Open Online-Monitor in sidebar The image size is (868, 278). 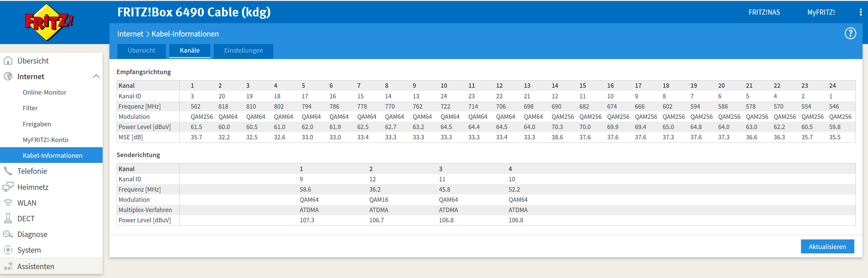(x=44, y=92)
